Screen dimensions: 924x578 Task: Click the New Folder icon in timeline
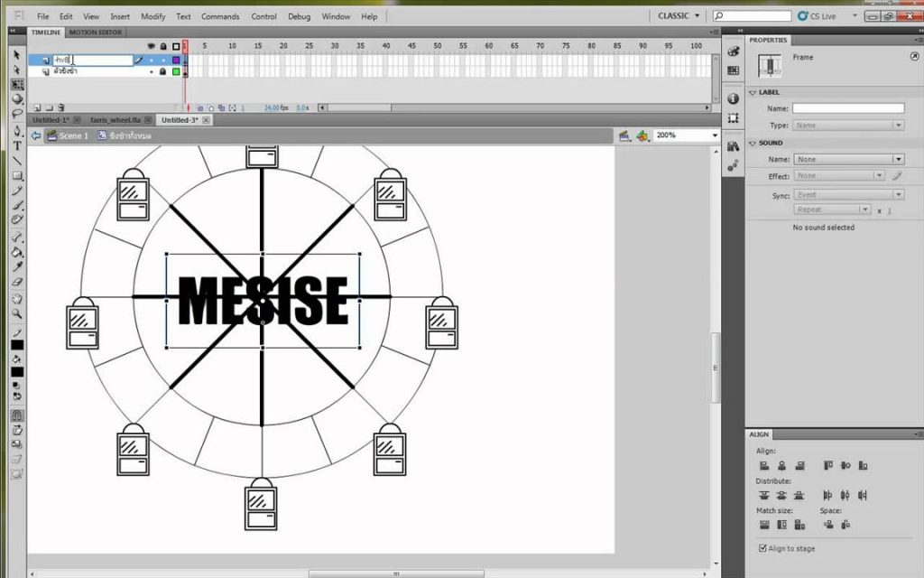coord(49,108)
